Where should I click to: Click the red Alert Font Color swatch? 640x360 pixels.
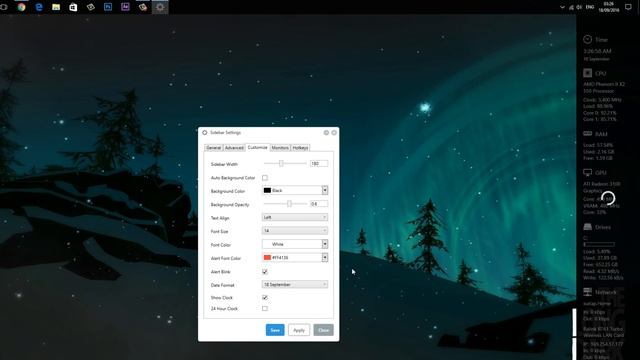(267, 258)
